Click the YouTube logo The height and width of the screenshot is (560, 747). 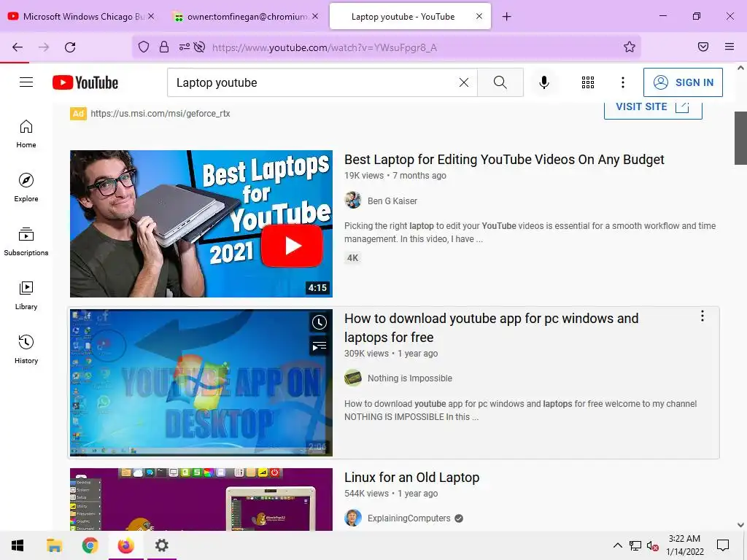point(85,82)
